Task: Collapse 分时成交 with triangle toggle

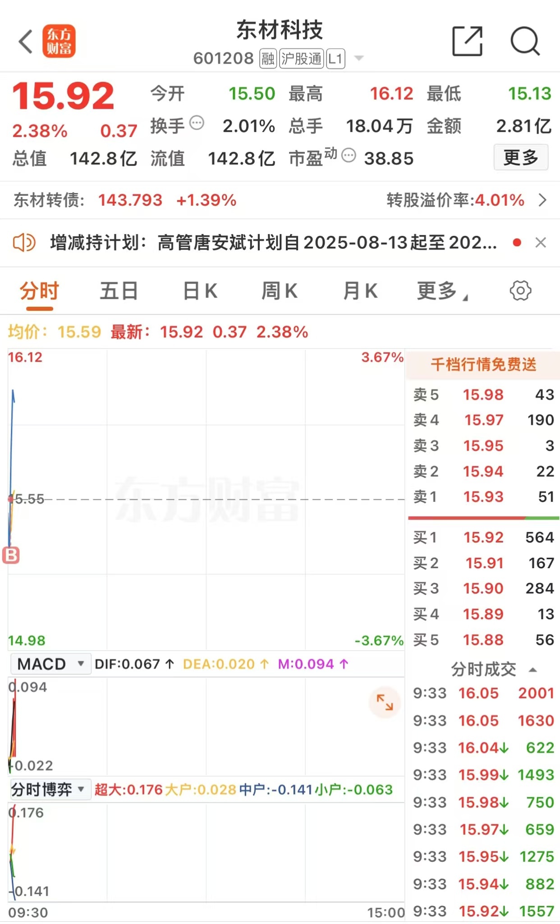Action: [533, 670]
